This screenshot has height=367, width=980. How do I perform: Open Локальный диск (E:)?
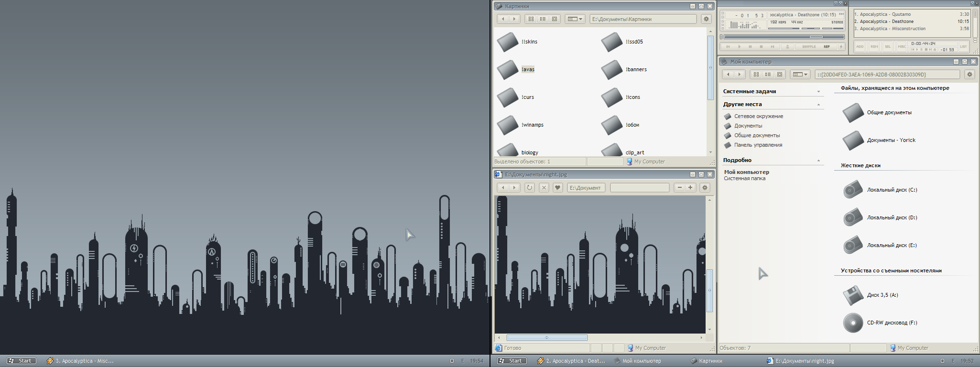[880, 245]
